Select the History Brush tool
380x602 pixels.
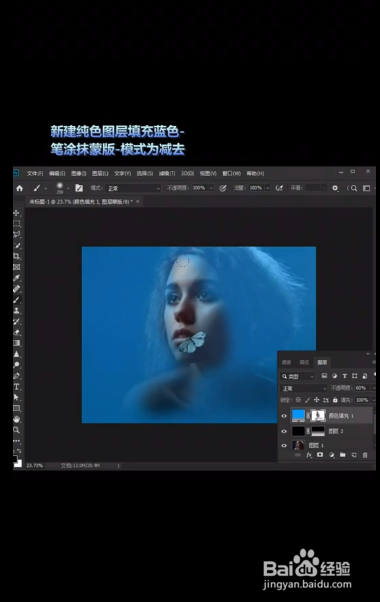pos(17,321)
